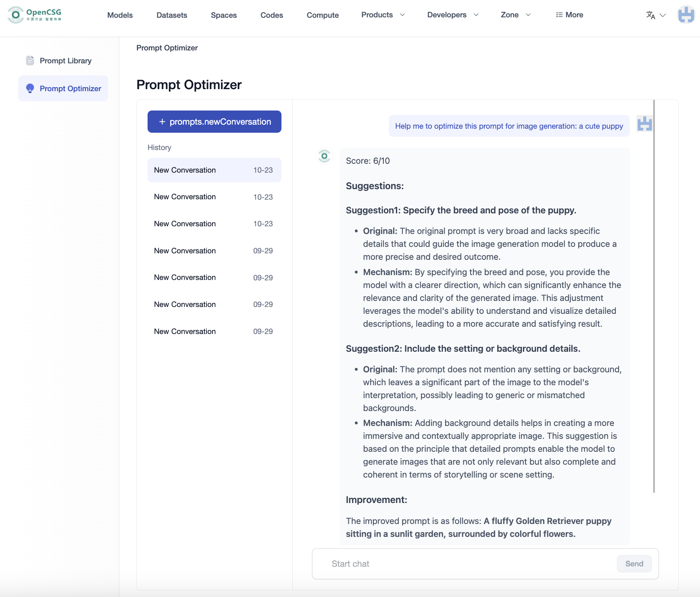The image size is (700, 597).
Task: Click the More list icon
Action: click(559, 15)
